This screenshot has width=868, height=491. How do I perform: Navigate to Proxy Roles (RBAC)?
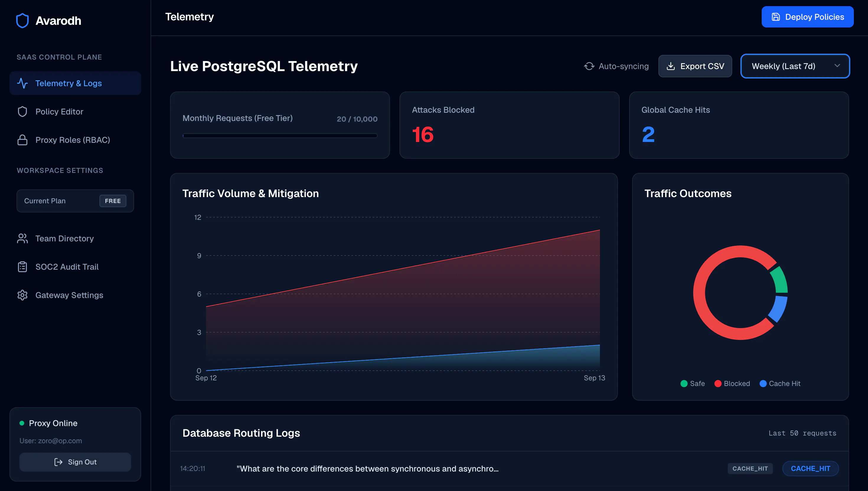(x=75, y=140)
